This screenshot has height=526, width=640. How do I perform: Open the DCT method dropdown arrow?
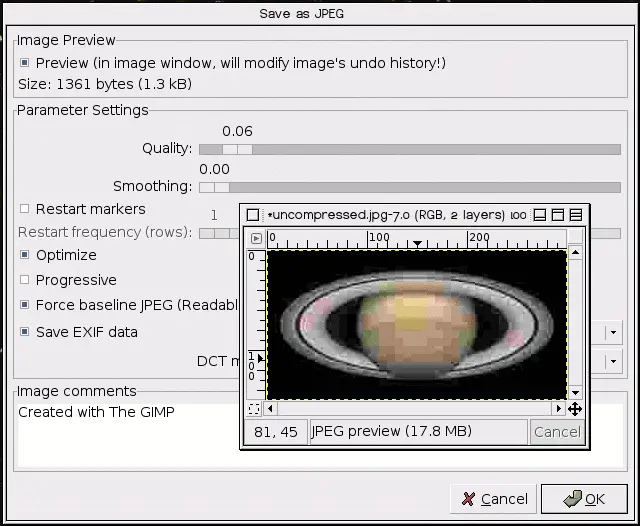pos(613,361)
